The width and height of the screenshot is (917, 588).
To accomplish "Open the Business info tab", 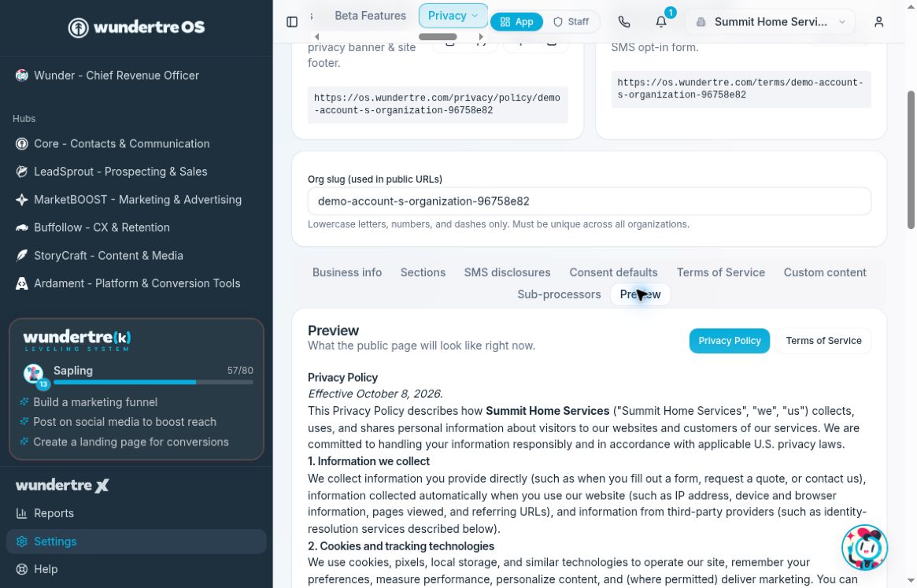I will (x=347, y=272).
